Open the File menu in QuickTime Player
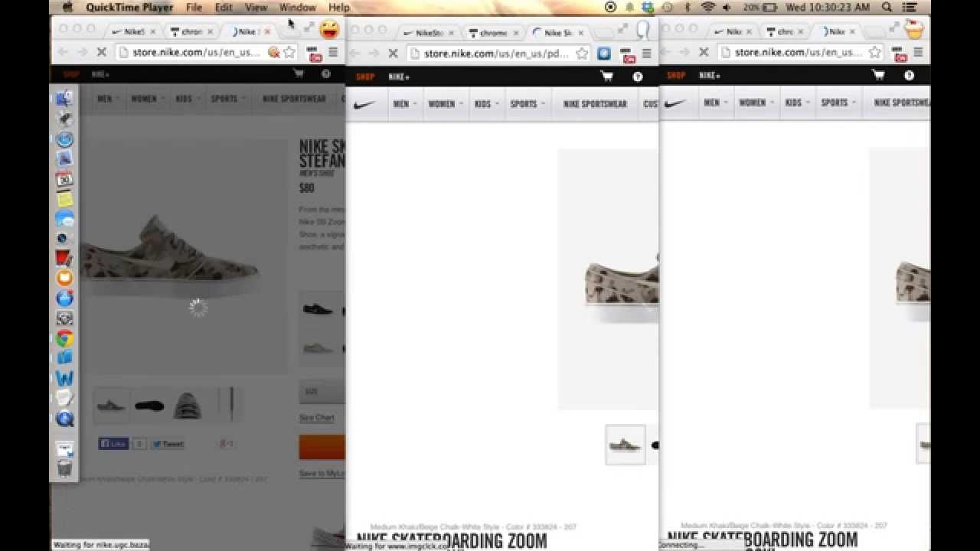Image resolution: width=980 pixels, height=551 pixels. [194, 7]
